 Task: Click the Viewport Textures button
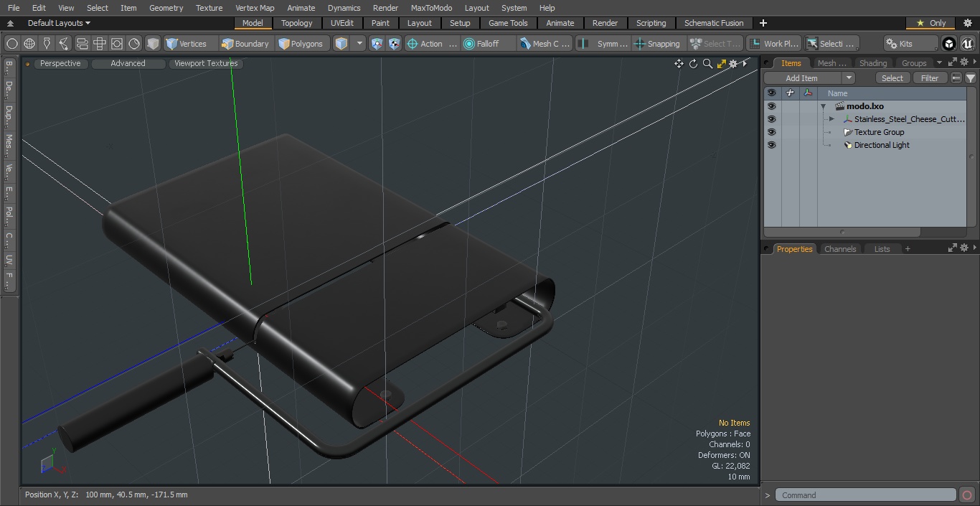206,63
